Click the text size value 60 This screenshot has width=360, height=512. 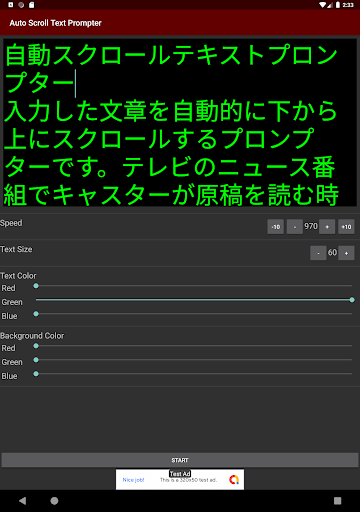coord(332,252)
